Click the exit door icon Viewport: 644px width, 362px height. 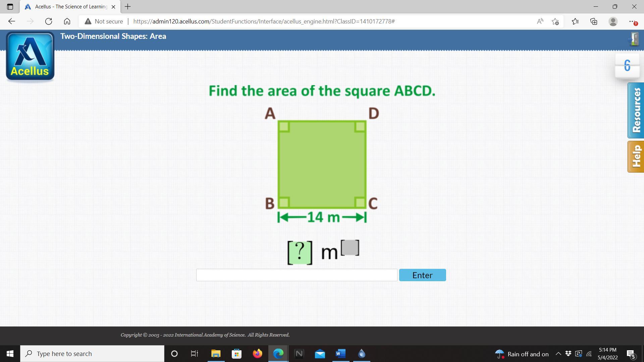click(x=634, y=39)
